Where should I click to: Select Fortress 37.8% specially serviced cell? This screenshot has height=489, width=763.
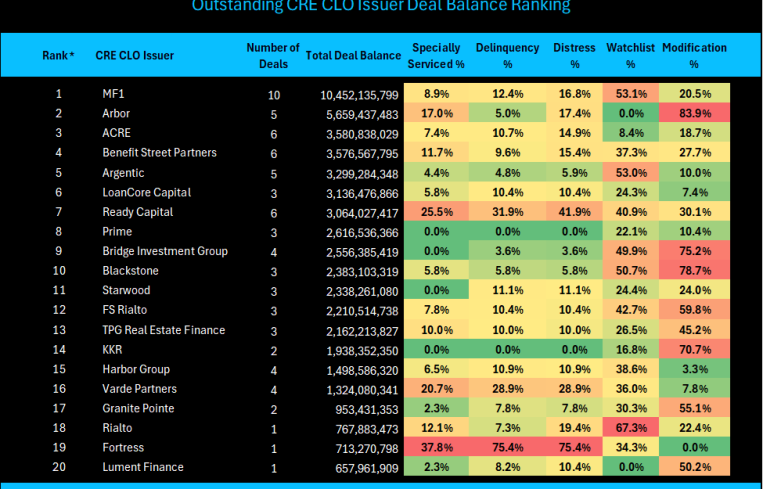[437, 447]
